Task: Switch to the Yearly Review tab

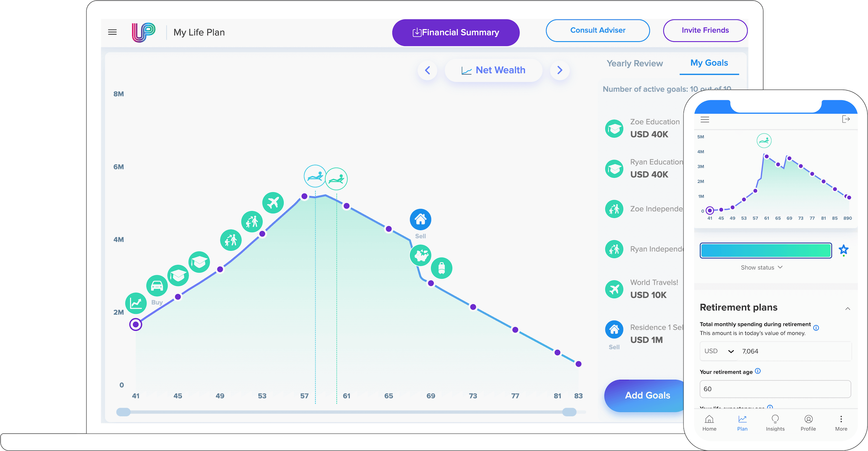Action: (634, 64)
